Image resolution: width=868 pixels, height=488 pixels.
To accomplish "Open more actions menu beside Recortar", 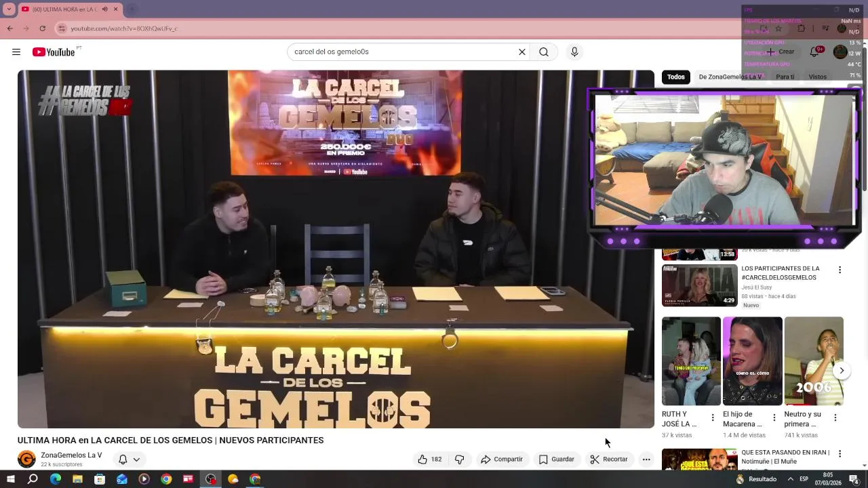I will tap(646, 460).
